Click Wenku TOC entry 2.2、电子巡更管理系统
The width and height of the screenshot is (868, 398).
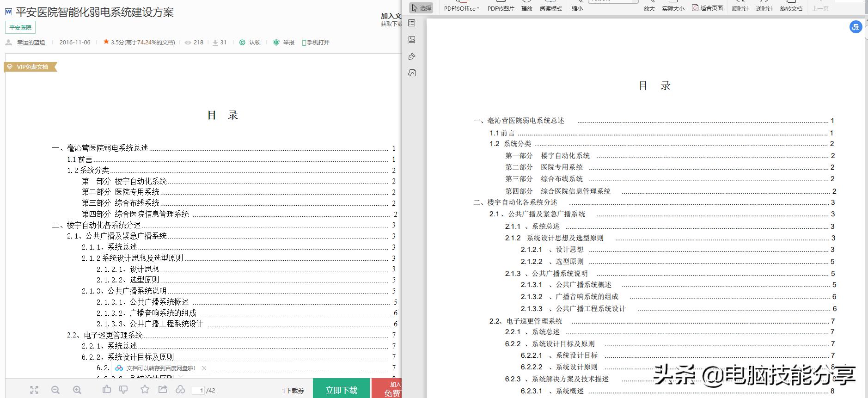pos(105,335)
